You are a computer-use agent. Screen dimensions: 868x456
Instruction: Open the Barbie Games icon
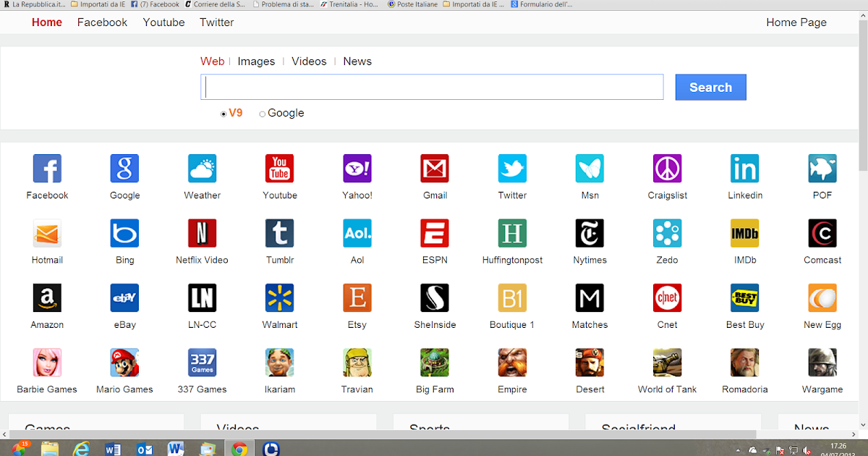[47, 363]
